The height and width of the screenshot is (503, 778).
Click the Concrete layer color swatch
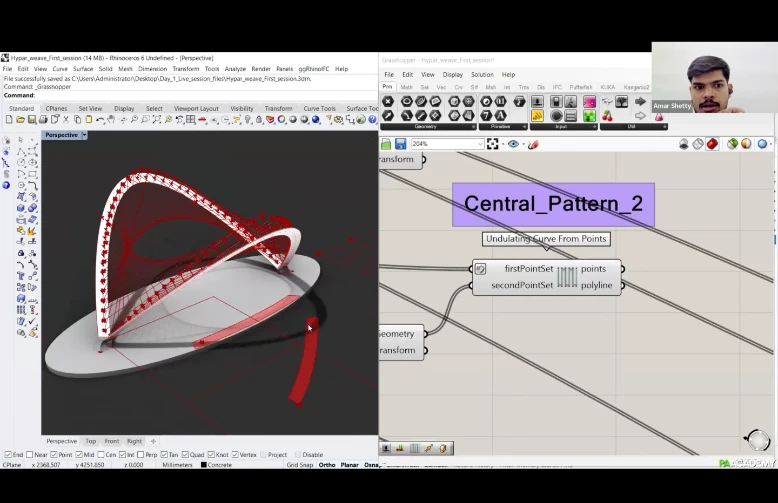pos(204,465)
